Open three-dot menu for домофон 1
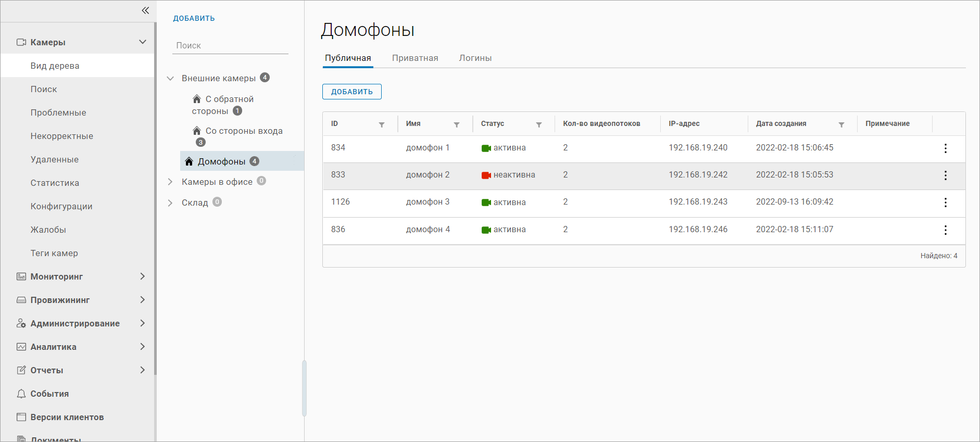The width and height of the screenshot is (980, 442). (946, 148)
